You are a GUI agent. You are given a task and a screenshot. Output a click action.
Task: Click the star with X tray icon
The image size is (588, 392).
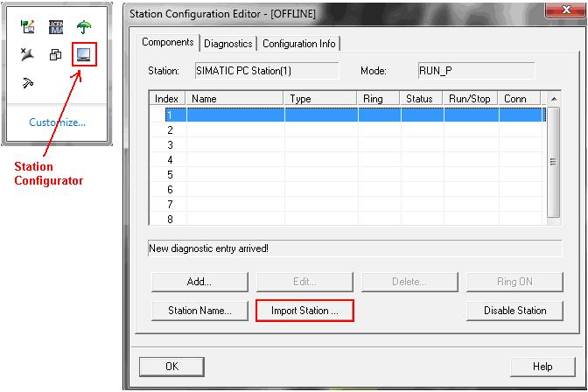tap(27, 54)
